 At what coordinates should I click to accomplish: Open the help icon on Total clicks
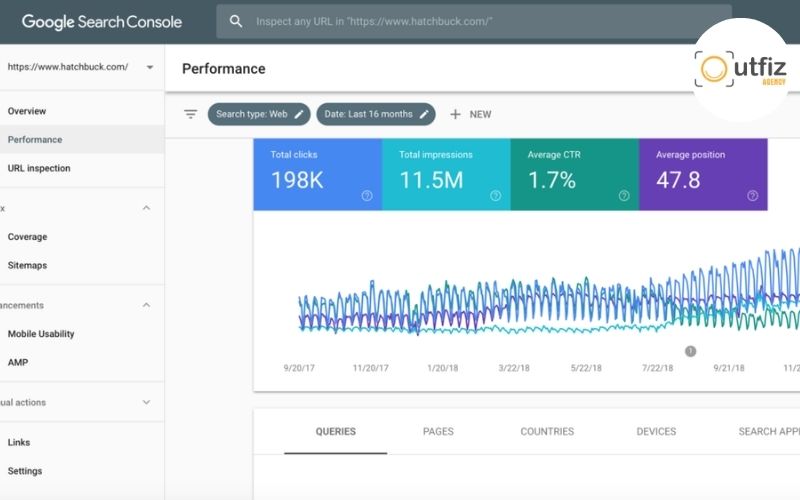367,195
